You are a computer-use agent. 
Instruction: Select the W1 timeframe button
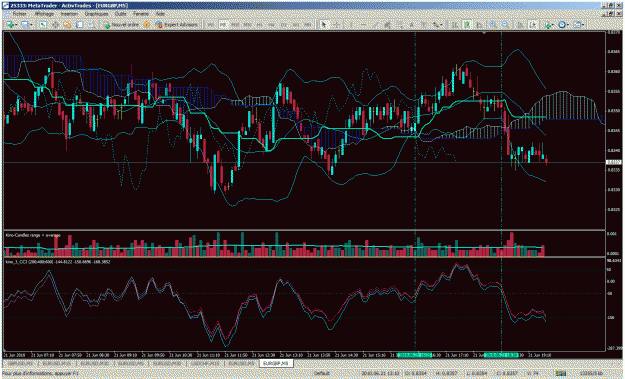(x=296, y=25)
